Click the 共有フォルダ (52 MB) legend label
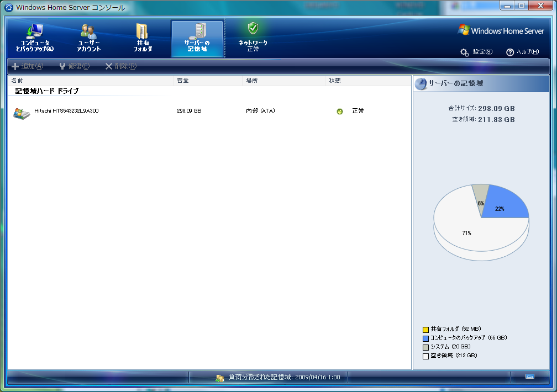 tap(456, 329)
